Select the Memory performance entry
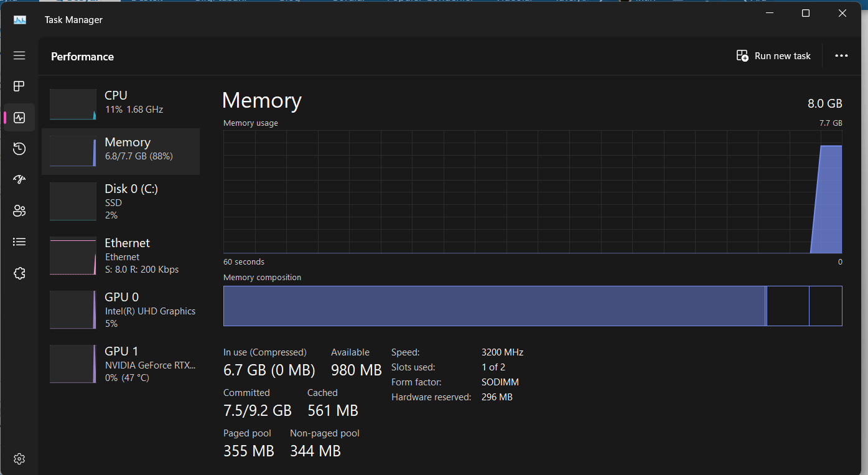 (x=121, y=151)
